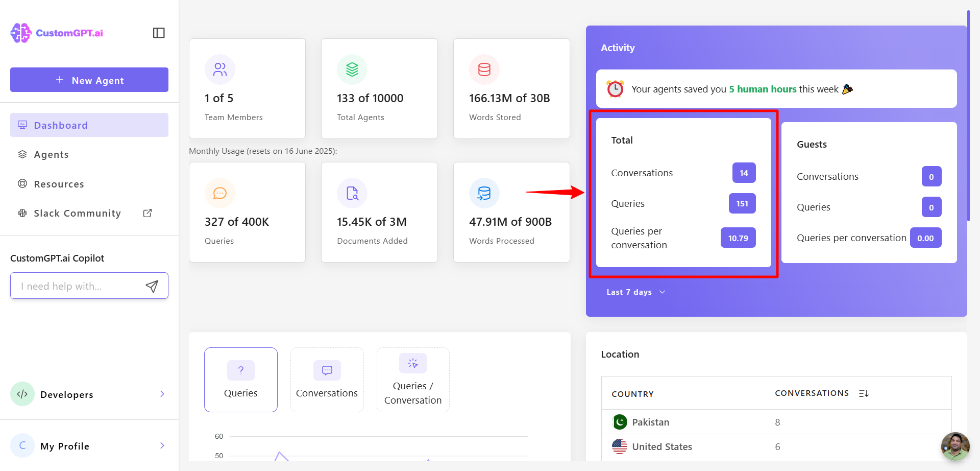
Task: Click Guests Queries per conversation badge 0.00
Action: pyautogui.click(x=925, y=238)
